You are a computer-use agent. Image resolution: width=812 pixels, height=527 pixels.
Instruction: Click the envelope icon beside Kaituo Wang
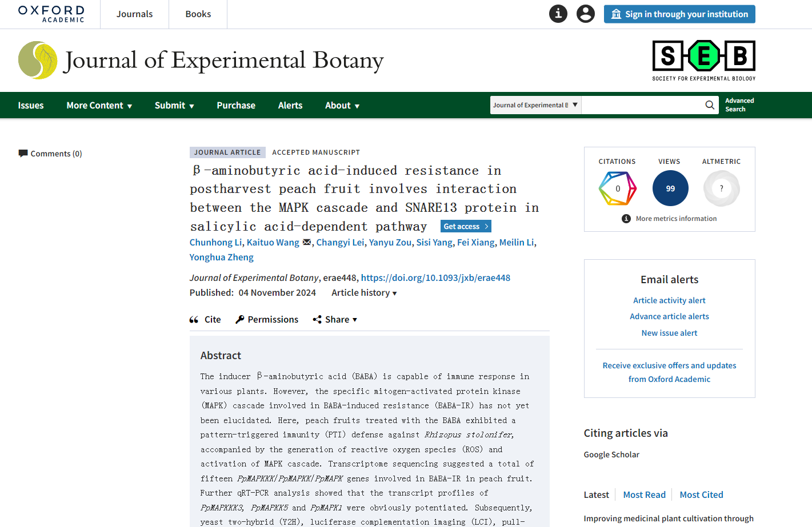click(x=307, y=242)
